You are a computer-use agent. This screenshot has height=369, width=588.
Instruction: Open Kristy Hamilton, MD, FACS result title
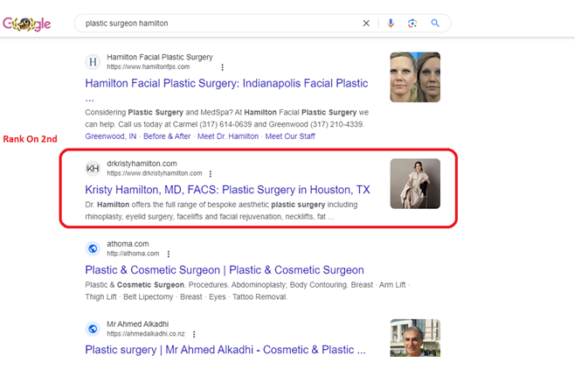coord(227,190)
